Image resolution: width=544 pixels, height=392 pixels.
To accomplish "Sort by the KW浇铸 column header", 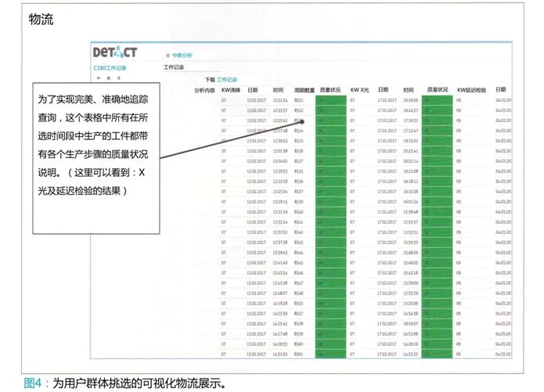I will click(x=231, y=90).
